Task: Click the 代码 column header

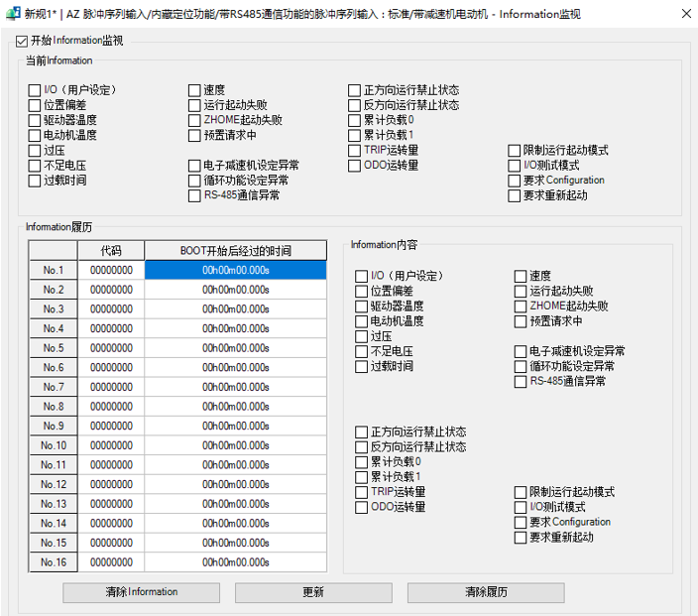Action: pos(111,250)
